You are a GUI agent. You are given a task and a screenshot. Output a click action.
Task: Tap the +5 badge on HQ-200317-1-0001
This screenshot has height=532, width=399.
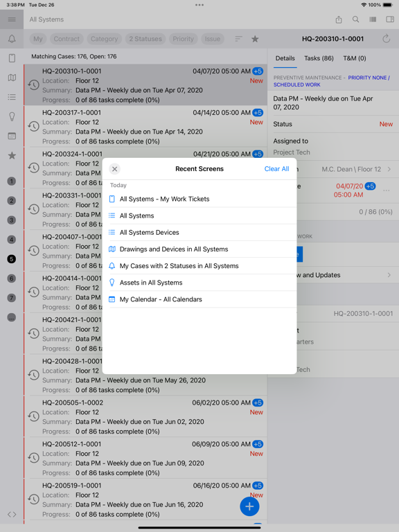click(258, 113)
